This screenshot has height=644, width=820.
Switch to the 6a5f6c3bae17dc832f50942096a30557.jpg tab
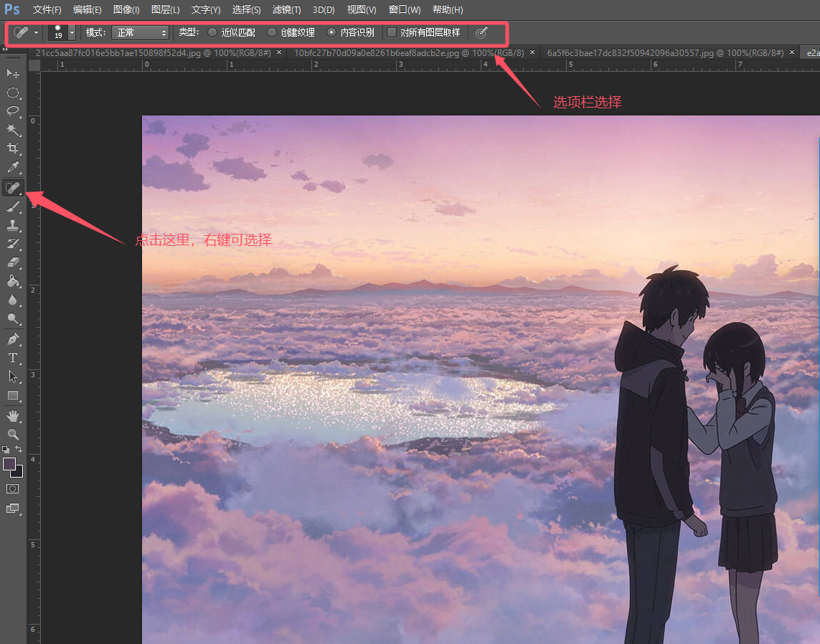point(665,52)
